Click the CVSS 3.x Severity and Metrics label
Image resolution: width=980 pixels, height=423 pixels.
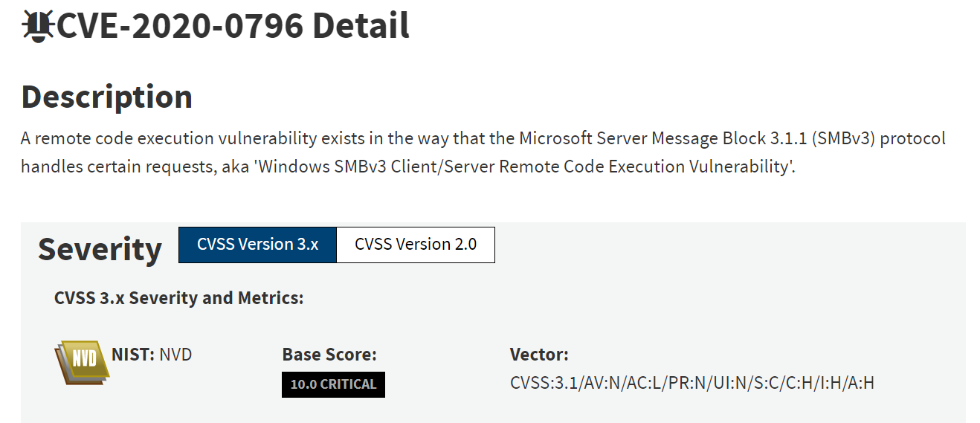(x=178, y=298)
